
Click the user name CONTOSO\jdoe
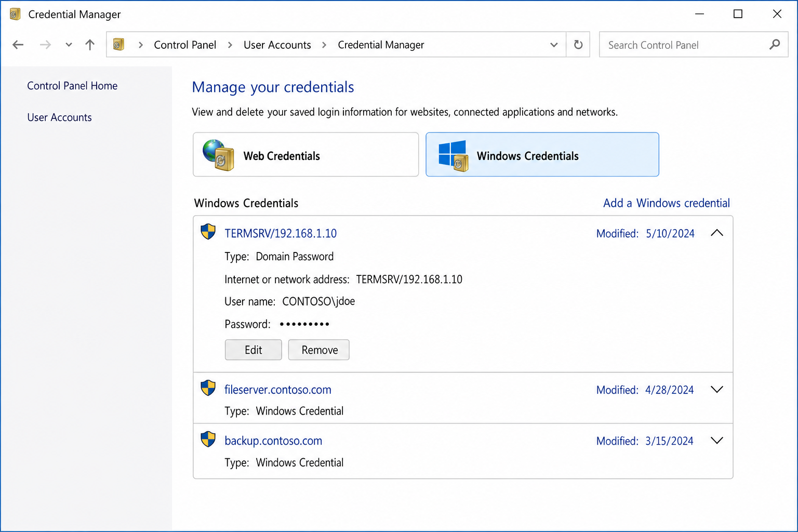tap(318, 301)
